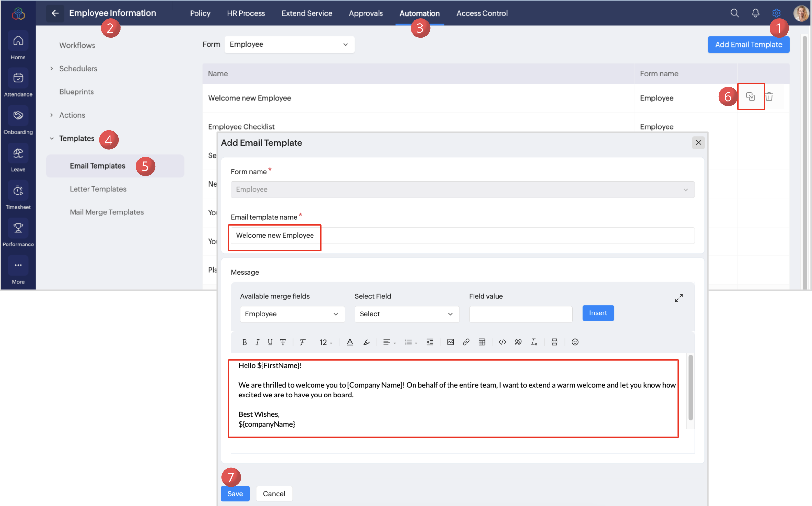Open Letter Templates in sidebar
Viewport: 812px width, 506px height.
tap(98, 189)
